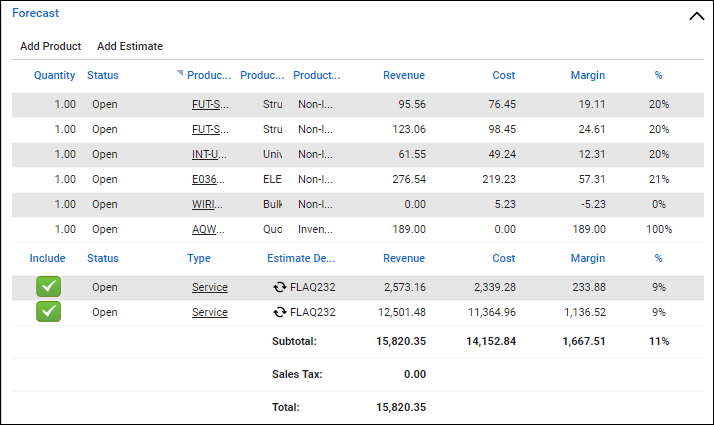Open the WIRI product link
This screenshot has width=714, height=425.
pyautogui.click(x=205, y=204)
